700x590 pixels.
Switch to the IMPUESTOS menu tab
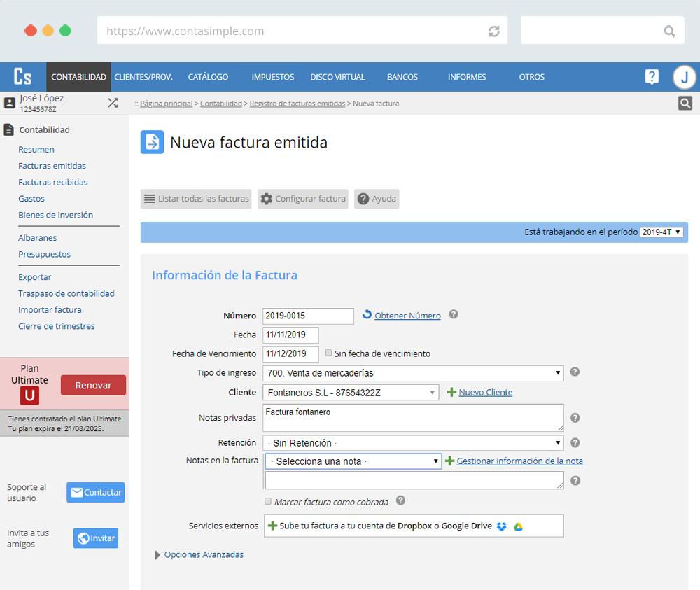click(x=272, y=77)
